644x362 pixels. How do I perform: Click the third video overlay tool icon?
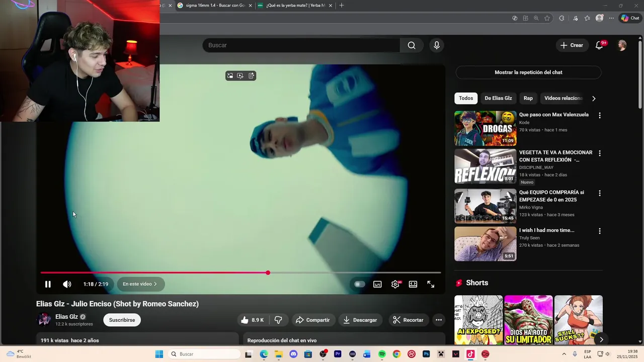point(251,76)
